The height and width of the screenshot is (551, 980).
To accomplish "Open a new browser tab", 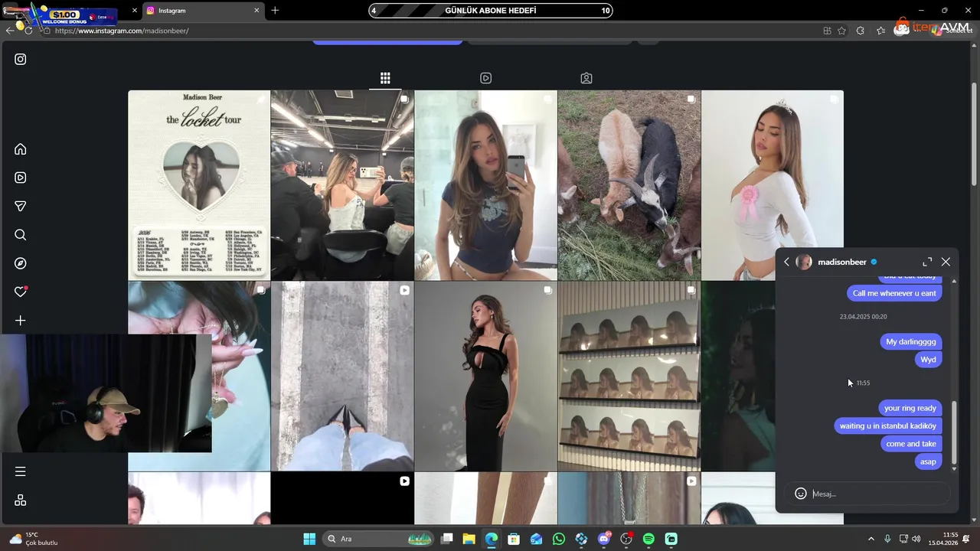I will click(275, 11).
